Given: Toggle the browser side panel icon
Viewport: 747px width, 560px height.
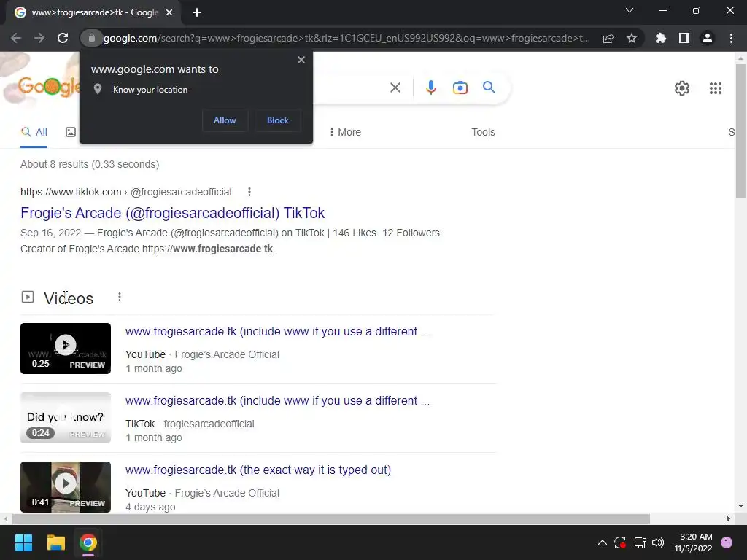Looking at the screenshot, I should (684, 38).
